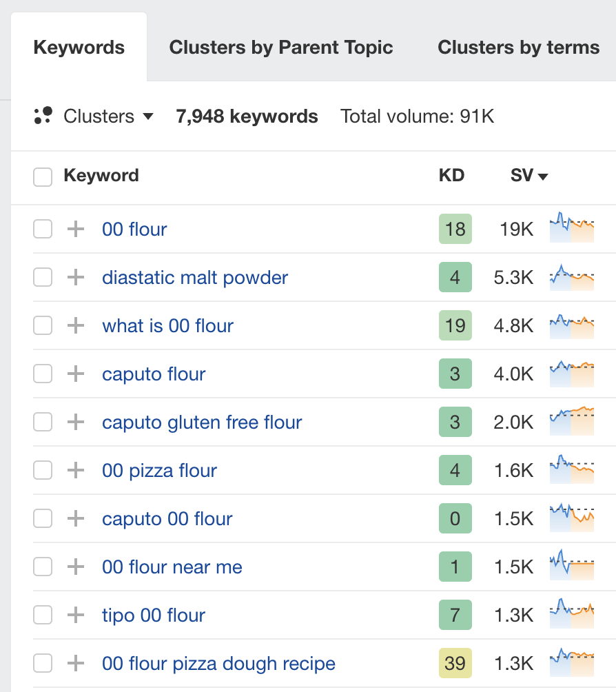Open the "diastatic malt powder" keyword link
Screen dimensions: 616x692
coord(195,277)
